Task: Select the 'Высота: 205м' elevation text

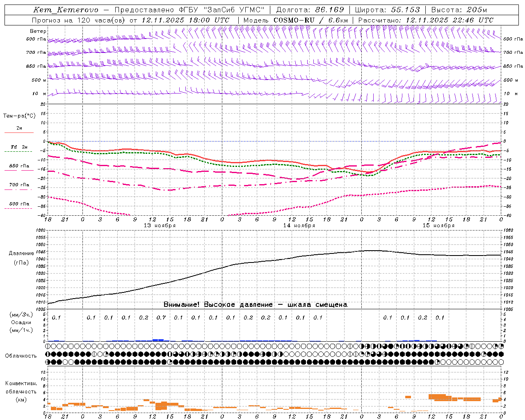Action: point(459,10)
